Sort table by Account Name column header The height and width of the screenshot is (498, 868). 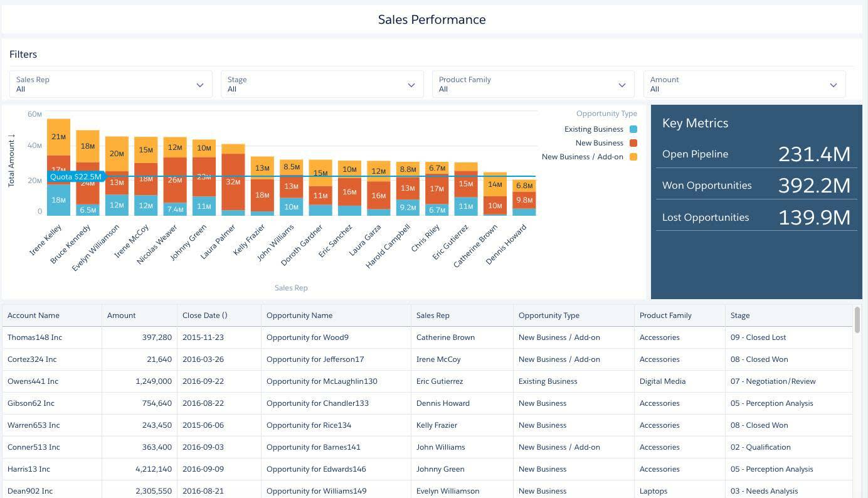[52, 315]
